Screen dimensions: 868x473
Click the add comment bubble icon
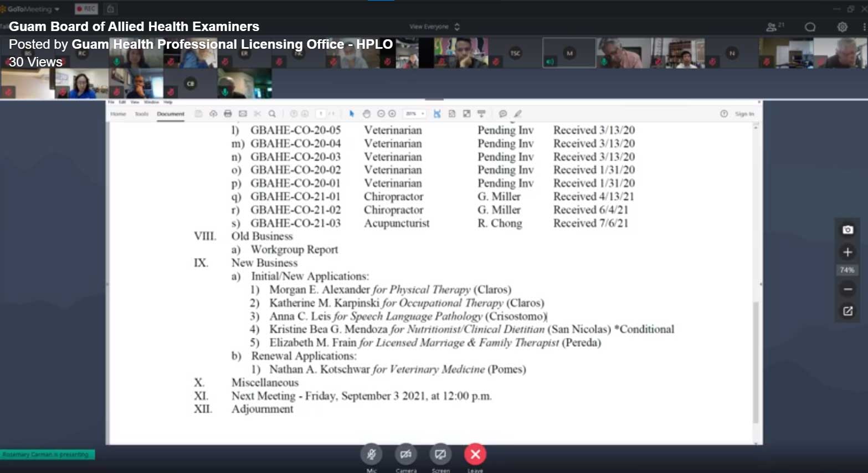pyautogui.click(x=502, y=114)
